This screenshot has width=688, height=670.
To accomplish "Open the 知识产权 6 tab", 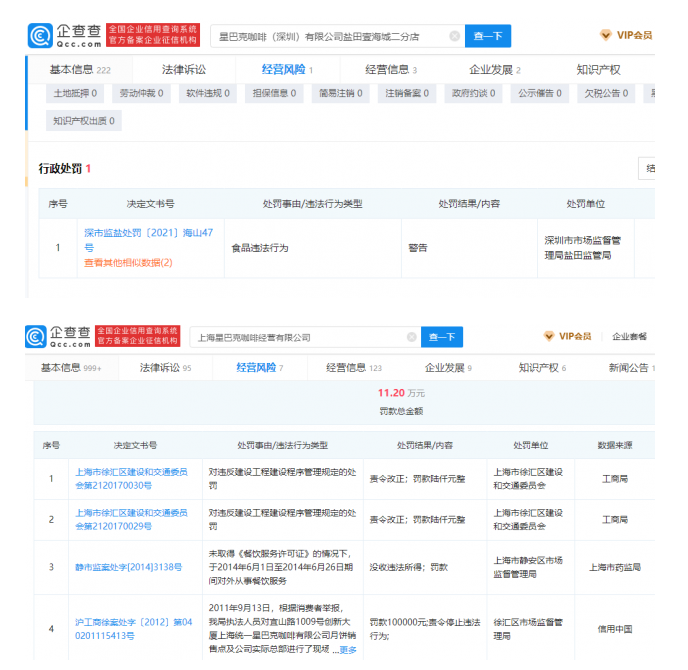I will click(x=542, y=368).
